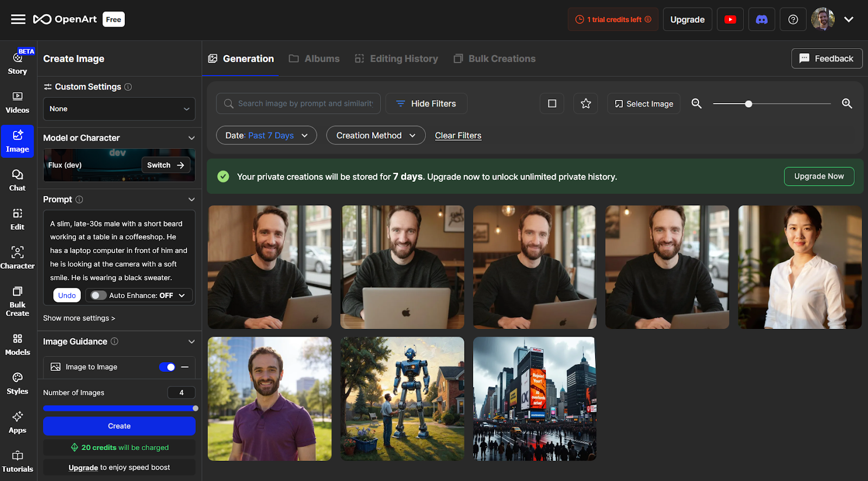Open the Story tool in sidebar
Image resolution: width=868 pixels, height=481 pixels.
click(17, 63)
